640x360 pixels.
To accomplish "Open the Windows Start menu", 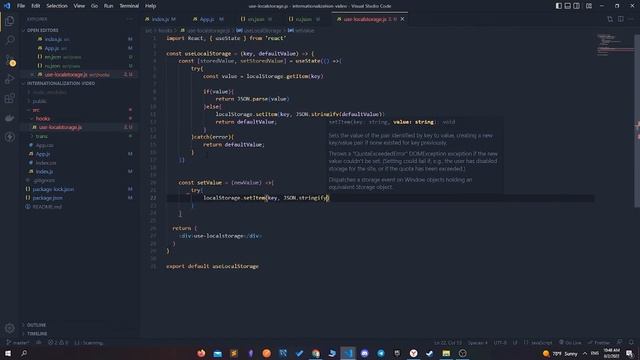I will coord(8,353).
